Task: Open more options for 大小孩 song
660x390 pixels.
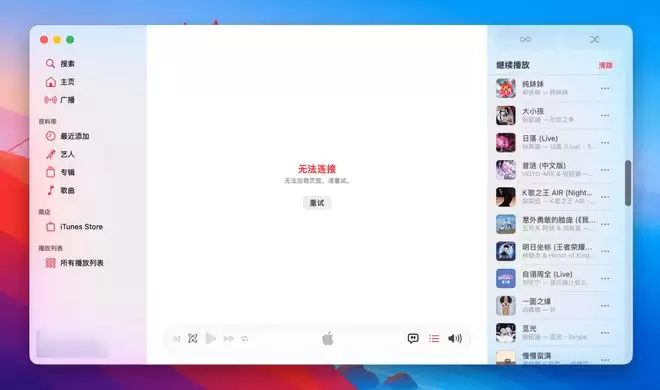Action: [x=605, y=115]
